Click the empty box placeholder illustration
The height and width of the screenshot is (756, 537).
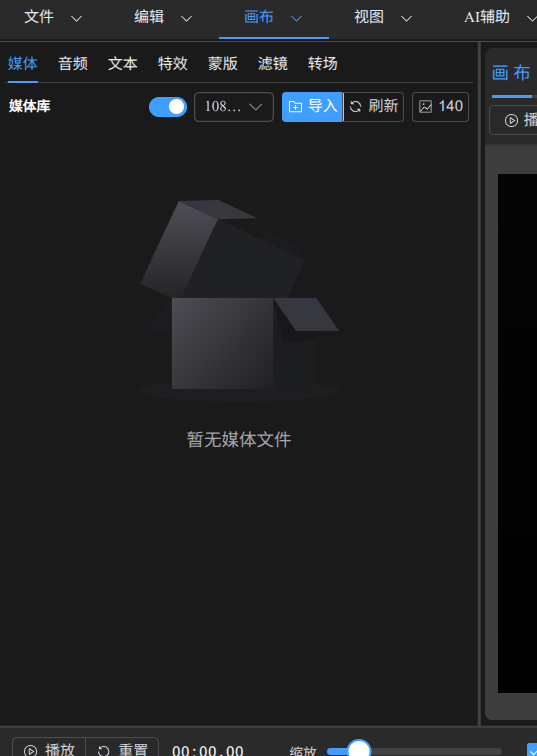(x=239, y=300)
